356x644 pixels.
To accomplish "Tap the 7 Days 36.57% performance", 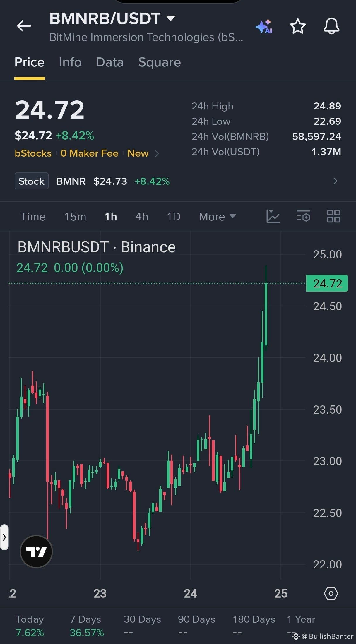I will pyautogui.click(x=87, y=626).
